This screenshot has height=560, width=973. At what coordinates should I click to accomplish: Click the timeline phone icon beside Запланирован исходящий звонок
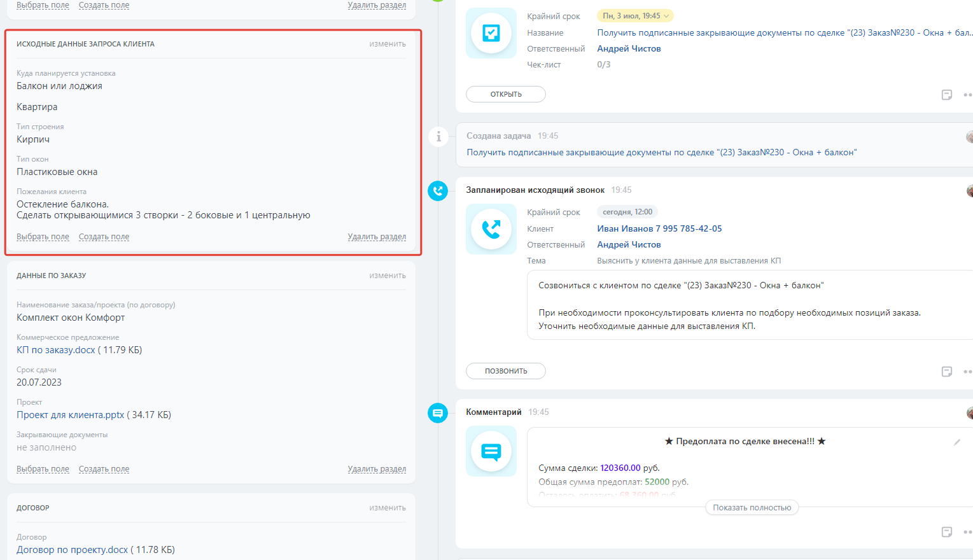pyautogui.click(x=438, y=190)
